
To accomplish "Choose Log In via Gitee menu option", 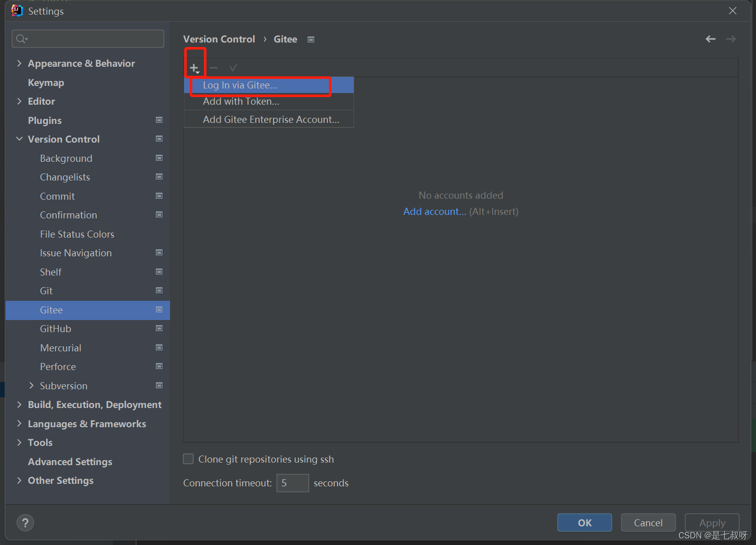I will click(x=269, y=85).
